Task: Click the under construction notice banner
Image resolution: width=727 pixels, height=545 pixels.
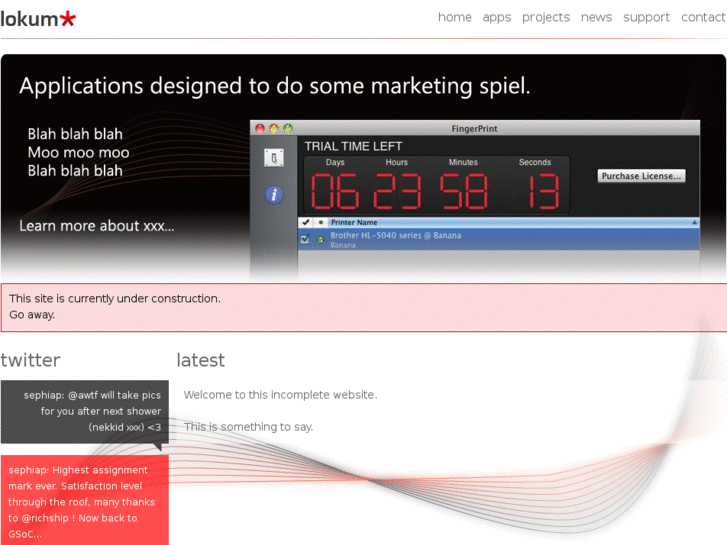Action: pos(364,307)
